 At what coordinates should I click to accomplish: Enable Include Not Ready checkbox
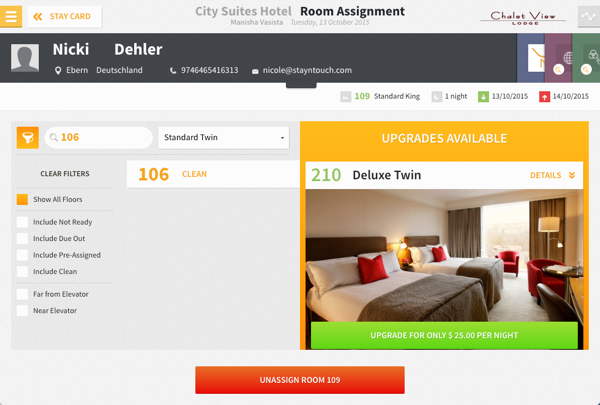[22, 222]
